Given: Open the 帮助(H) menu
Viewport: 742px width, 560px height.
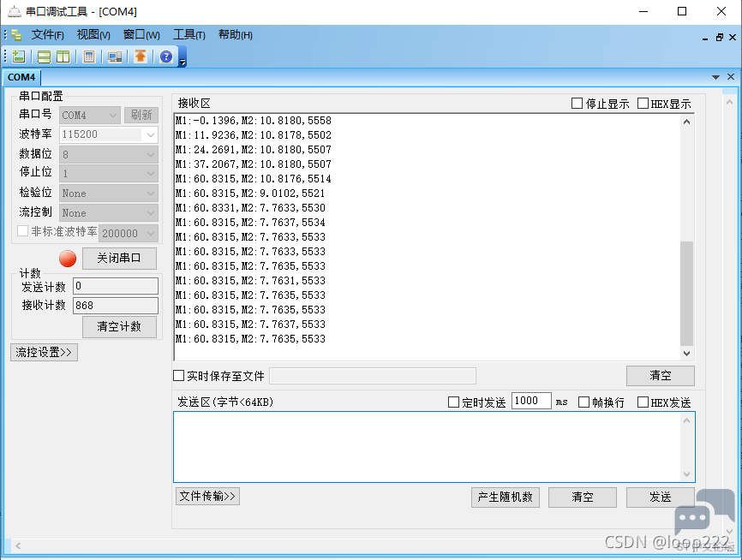Looking at the screenshot, I should (235, 35).
